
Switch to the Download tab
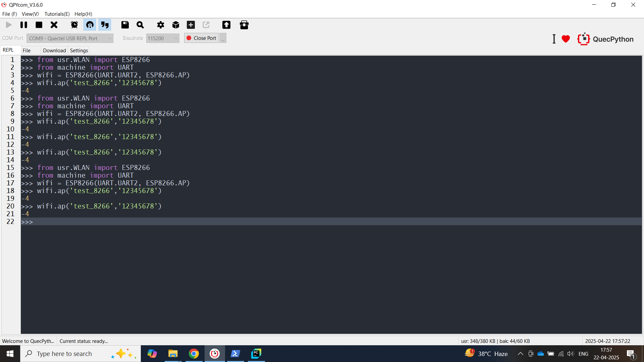point(54,50)
